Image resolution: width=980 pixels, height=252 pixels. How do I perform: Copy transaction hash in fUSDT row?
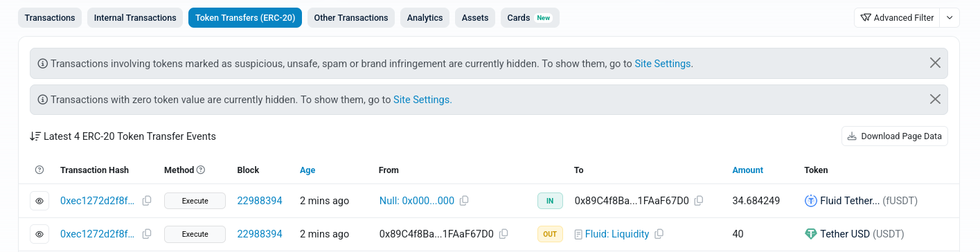click(x=147, y=201)
